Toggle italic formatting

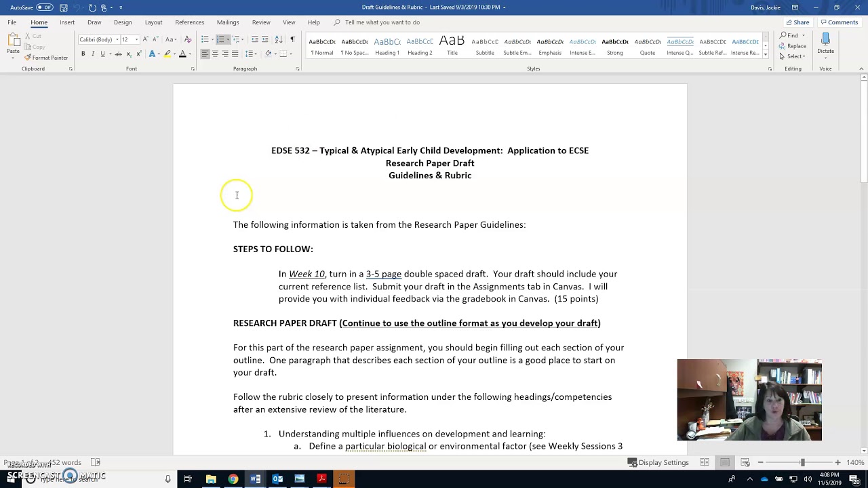tap(93, 54)
